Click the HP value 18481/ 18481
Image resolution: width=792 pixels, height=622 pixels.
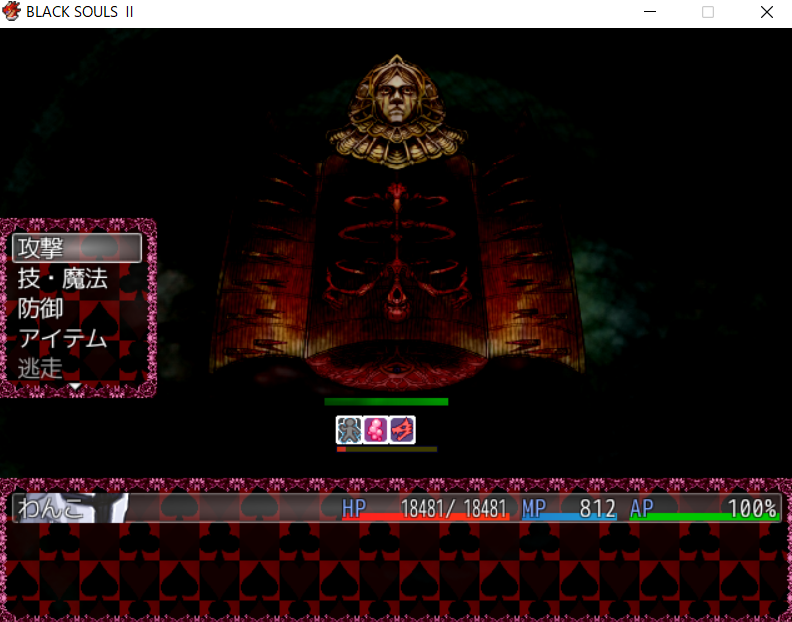click(x=454, y=508)
